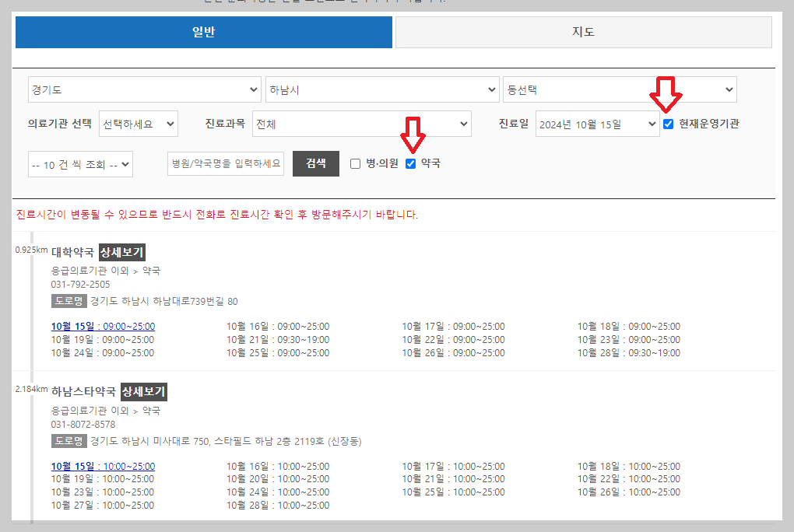Click the 0.925km distance label

(x=31, y=250)
